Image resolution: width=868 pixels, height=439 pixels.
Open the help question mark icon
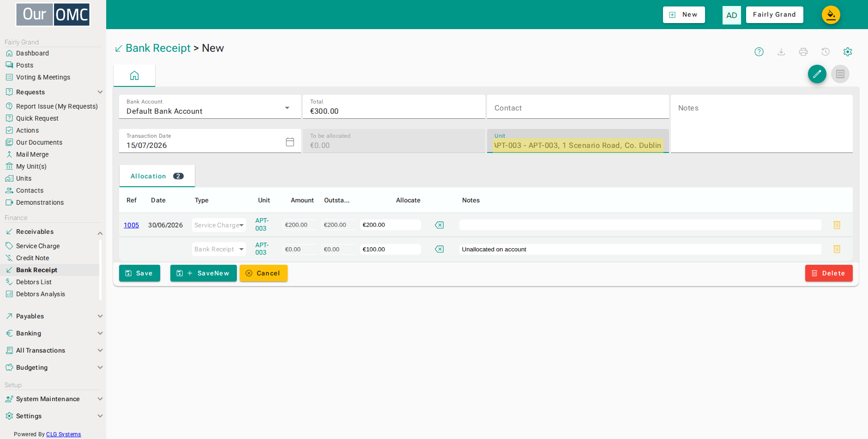(x=759, y=52)
